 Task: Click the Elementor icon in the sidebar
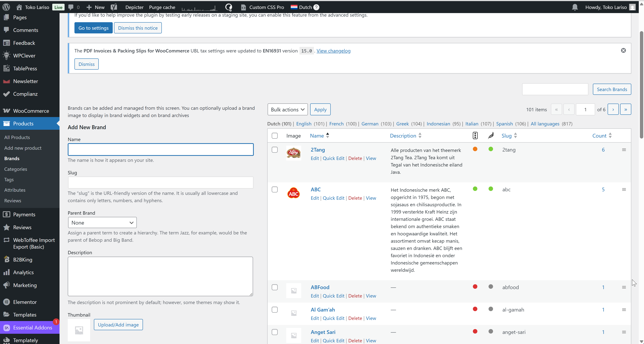pyautogui.click(x=7, y=302)
